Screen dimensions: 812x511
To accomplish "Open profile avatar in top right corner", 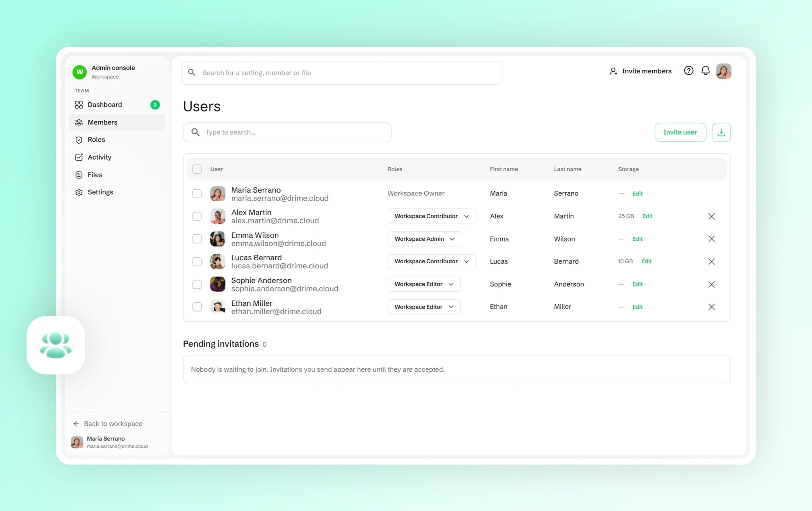I will click(x=723, y=71).
